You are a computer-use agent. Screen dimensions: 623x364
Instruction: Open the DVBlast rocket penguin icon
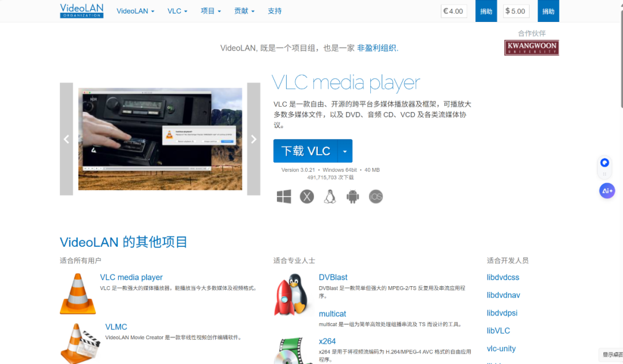coord(291,294)
